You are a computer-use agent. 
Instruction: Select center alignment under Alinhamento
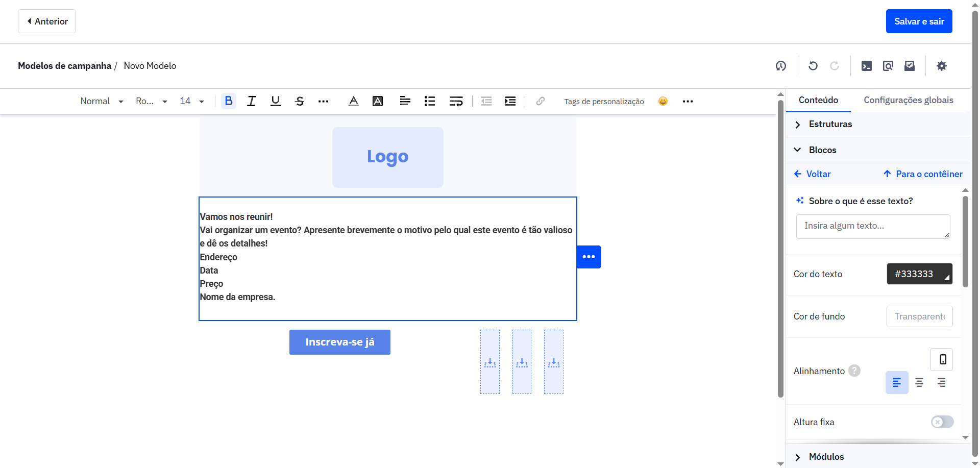click(920, 382)
